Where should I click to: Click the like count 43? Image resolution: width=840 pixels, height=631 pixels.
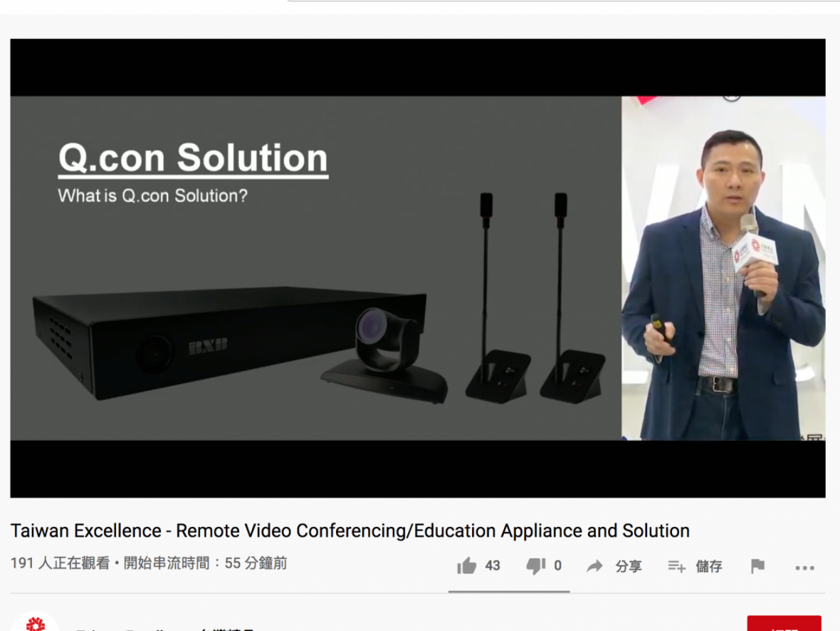[x=493, y=566]
